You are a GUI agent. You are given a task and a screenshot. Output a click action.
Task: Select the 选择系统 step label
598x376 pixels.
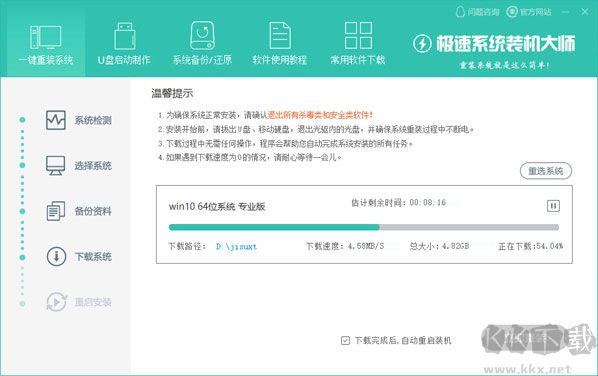93,166
